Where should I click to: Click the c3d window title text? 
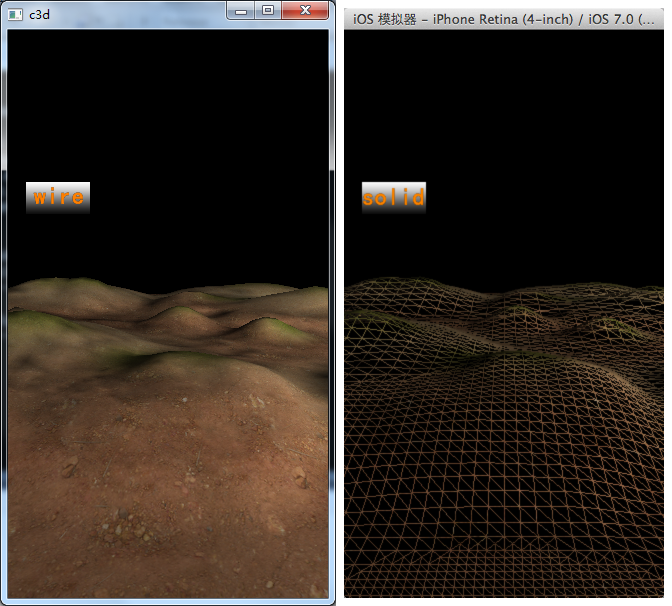39,15
